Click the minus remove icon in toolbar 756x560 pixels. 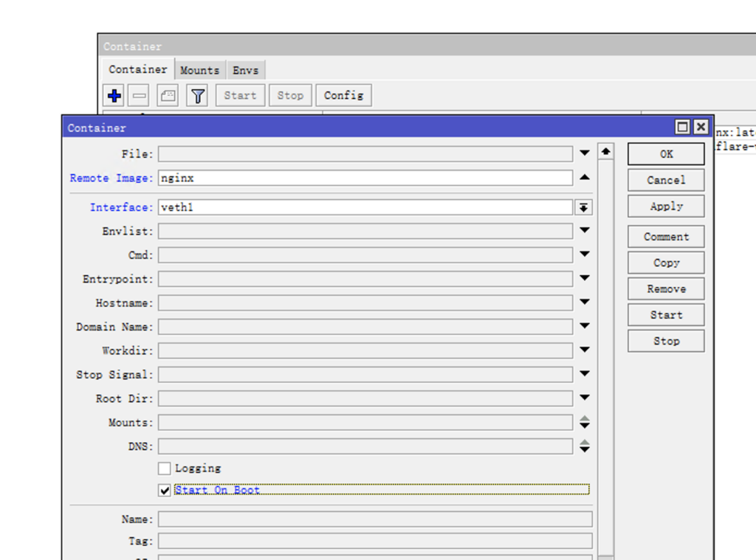click(x=140, y=96)
